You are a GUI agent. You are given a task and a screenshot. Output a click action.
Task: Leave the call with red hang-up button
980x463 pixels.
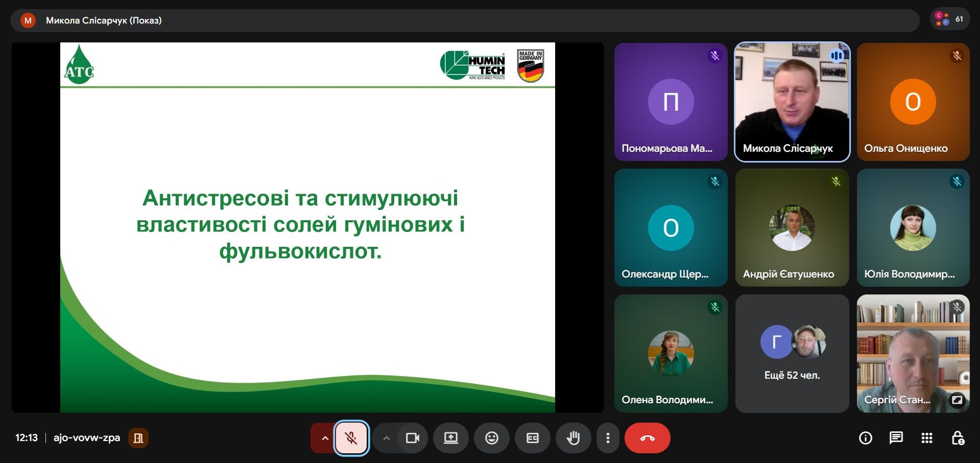pos(647,438)
